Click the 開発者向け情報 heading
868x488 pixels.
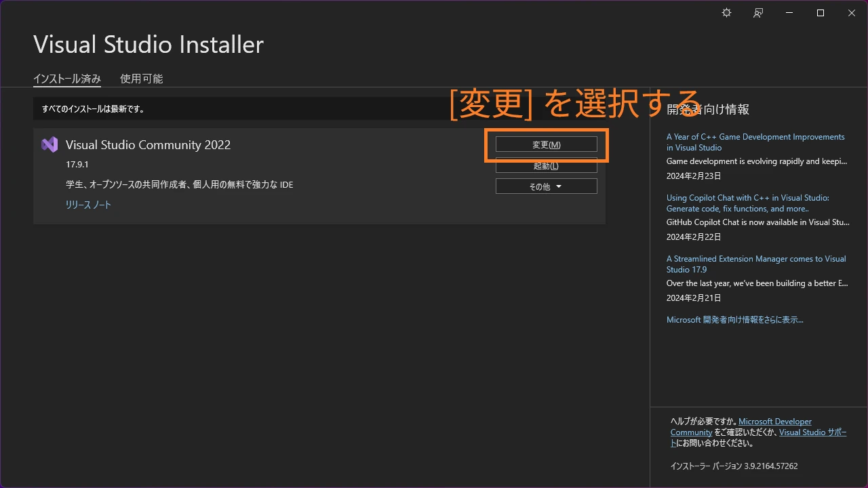click(x=708, y=109)
